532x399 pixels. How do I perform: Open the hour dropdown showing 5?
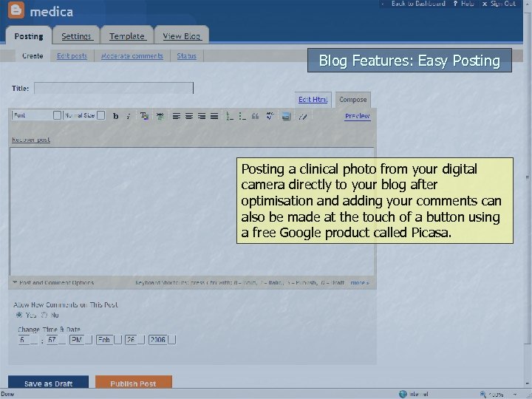point(28,340)
